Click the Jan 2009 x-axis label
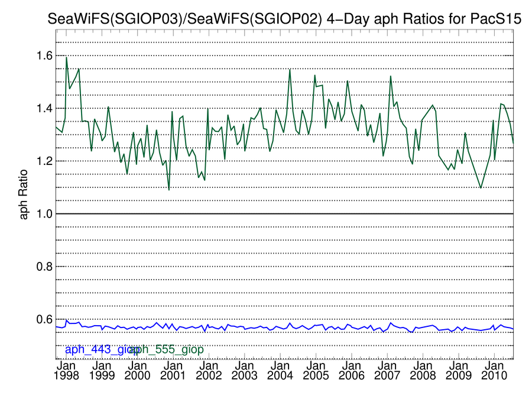The height and width of the screenshot is (399, 532). pyautogui.click(x=459, y=371)
